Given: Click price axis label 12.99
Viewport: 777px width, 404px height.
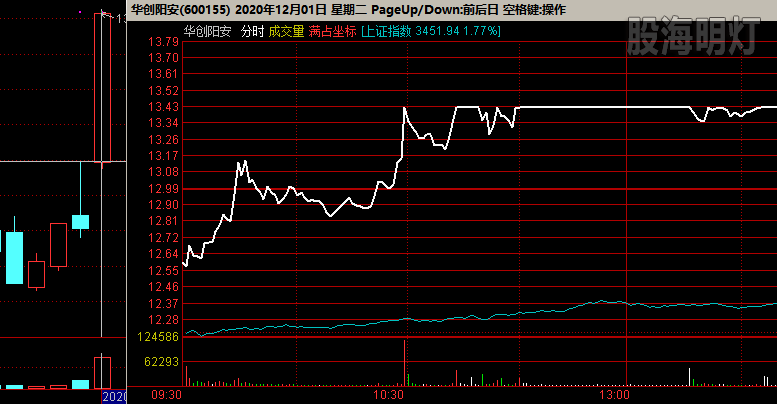Looking at the screenshot, I should [164, 189].
